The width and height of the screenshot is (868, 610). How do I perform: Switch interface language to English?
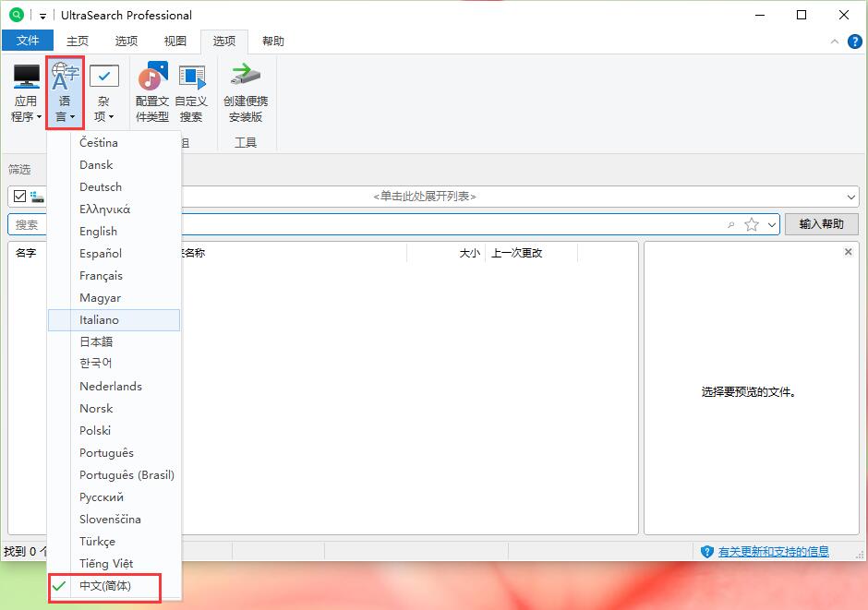(114, 231)
